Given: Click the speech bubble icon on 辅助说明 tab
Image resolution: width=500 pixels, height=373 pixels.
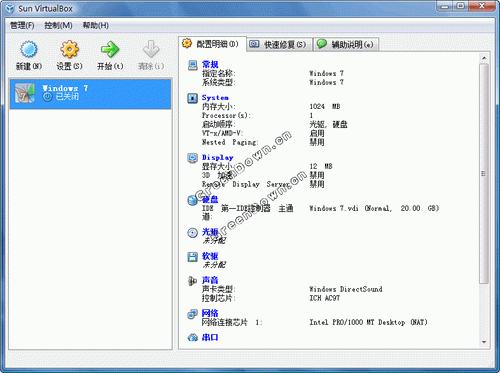Looking at the screenshot, I should (322, 44).
